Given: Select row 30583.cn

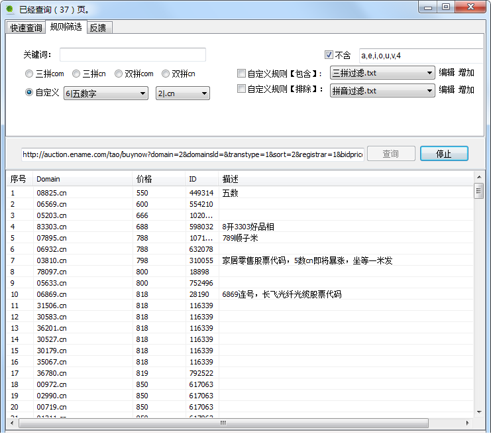Looking at the screenshot, I should (240, 317).
